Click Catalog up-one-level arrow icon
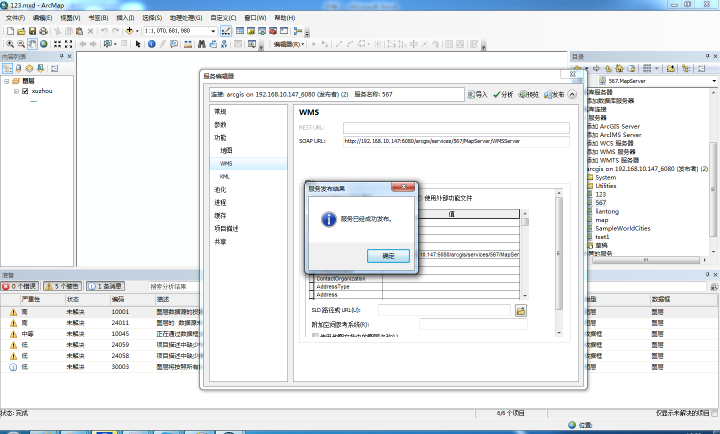Image resolution: width=720 pixels, height=434 pixels. point(608,68)
